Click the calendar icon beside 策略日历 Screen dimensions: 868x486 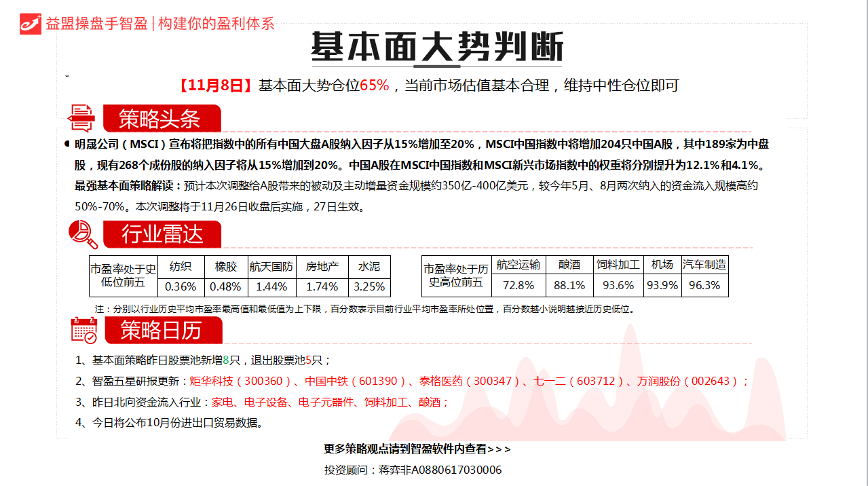click(84, 330)
